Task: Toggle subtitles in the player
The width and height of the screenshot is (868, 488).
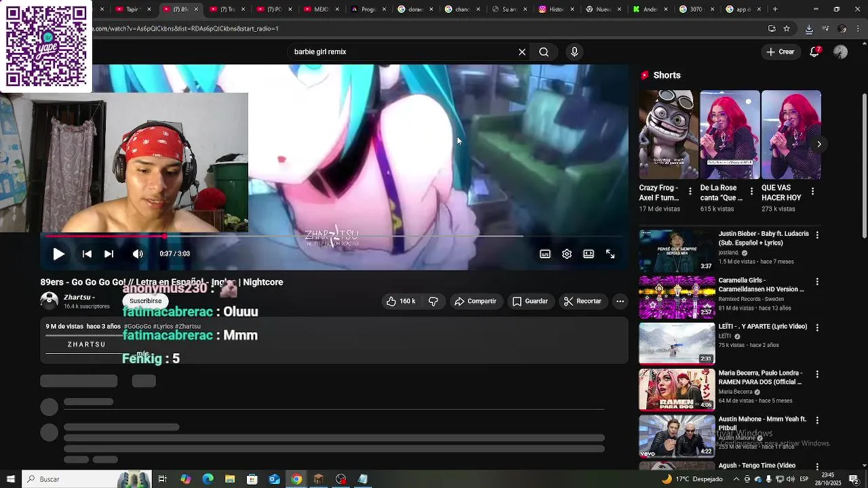Action: (x=545, y=254)
